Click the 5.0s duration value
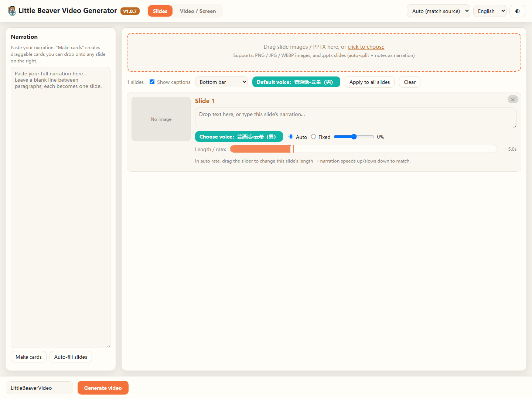Image resolution: width=532 pixels, height=399 pixels. coord(512,149)
